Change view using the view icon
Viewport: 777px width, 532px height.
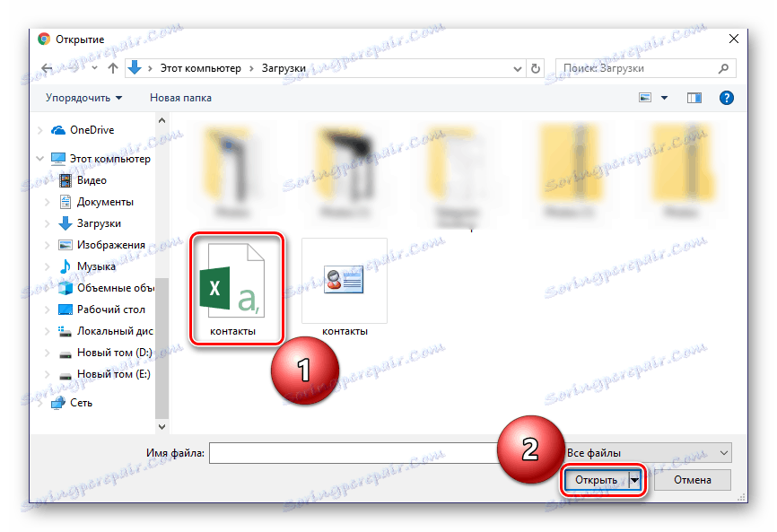pyautogui.click(x=645, y=98)
